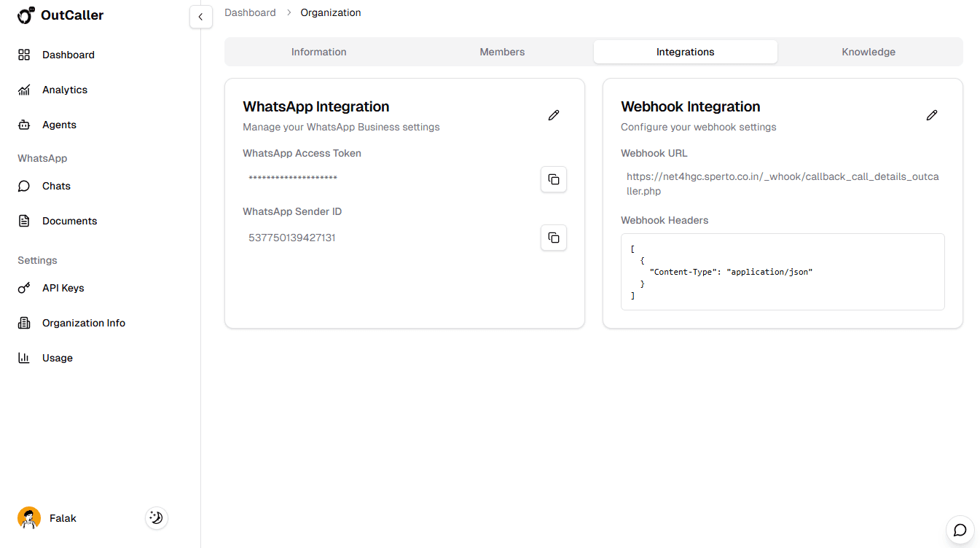Copy the WhatsApp Access Token
980x548 pixels.
553,179
